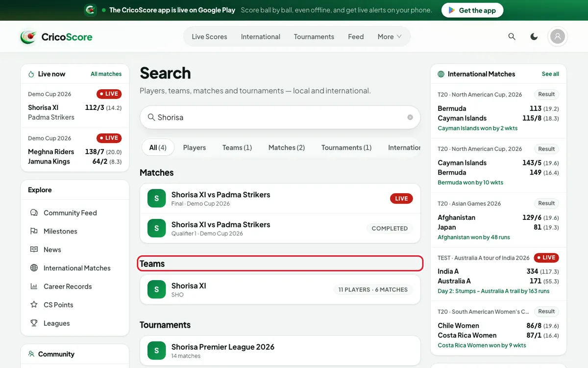Select the All (4) filter tab
Viewport: 588px width, 368px height.
point(158,148)
